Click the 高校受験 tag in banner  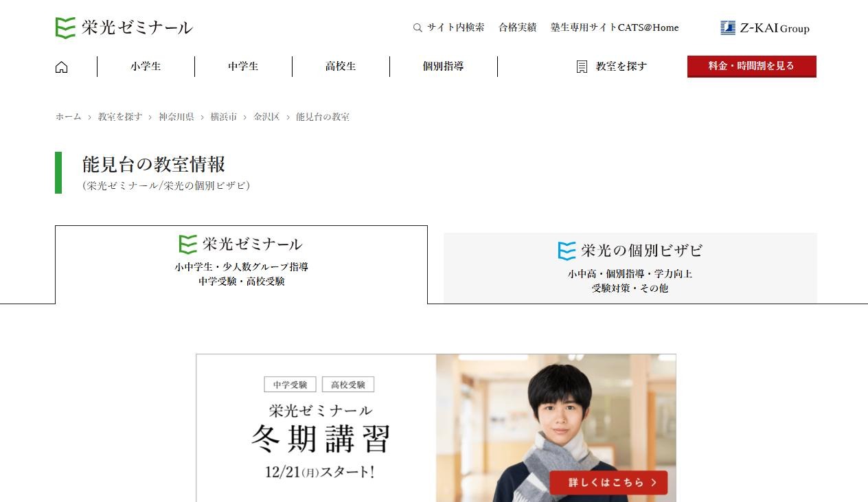(348, 385)
